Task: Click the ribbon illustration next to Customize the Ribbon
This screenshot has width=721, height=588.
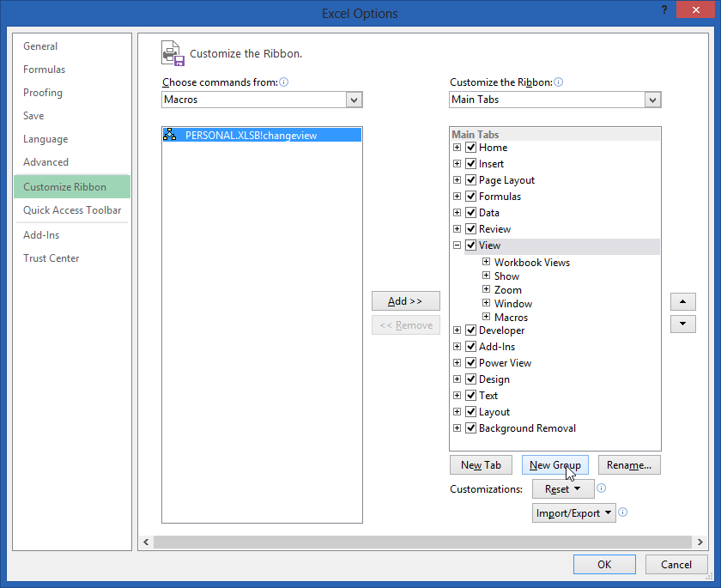Action: (172, 52)
